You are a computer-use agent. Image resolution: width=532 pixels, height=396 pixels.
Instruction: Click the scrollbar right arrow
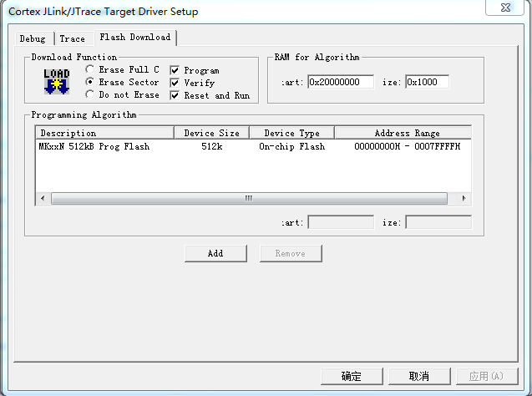coord(464,198)
